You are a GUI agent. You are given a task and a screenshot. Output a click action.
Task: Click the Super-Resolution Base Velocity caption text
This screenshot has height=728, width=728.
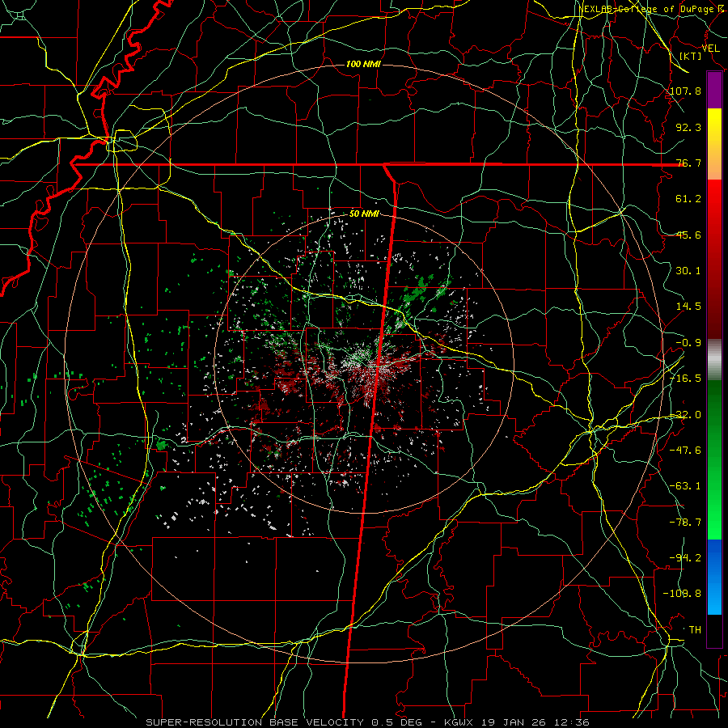tap(368, 722)
